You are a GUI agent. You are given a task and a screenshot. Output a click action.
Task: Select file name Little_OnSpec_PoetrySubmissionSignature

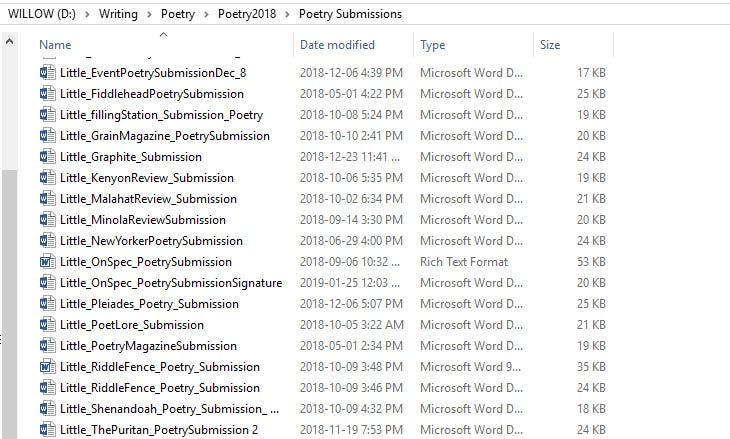pyautogui.click(x=171, y=283)
